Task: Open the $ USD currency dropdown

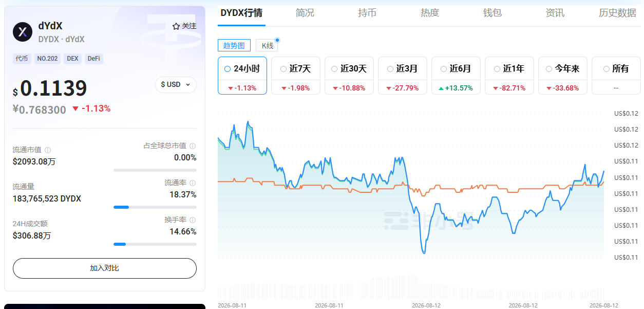Action: [x=176, y=84]
